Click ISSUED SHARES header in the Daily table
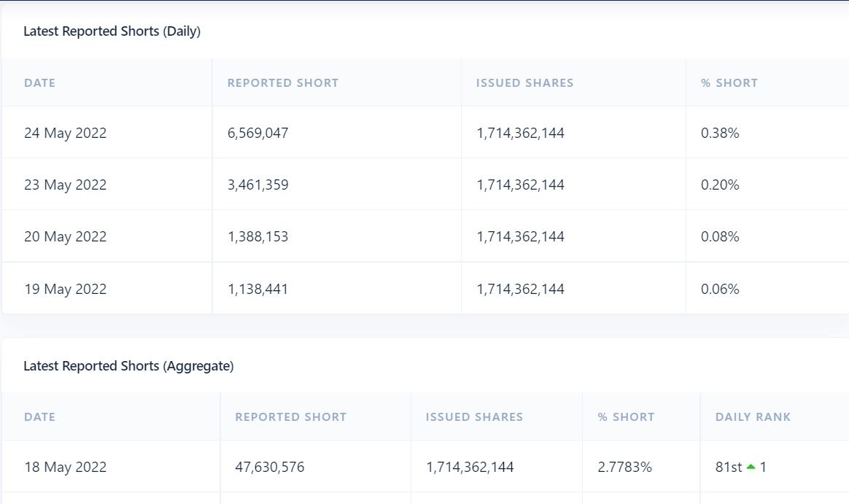849x504 pixels. [524, 83]
